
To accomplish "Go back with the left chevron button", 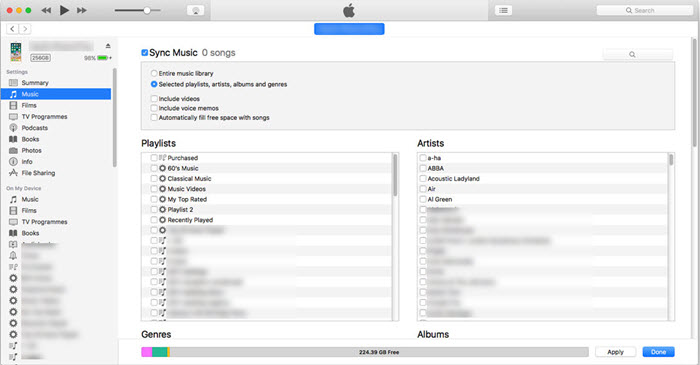I will pyautogui.click(x=12, y=29).
